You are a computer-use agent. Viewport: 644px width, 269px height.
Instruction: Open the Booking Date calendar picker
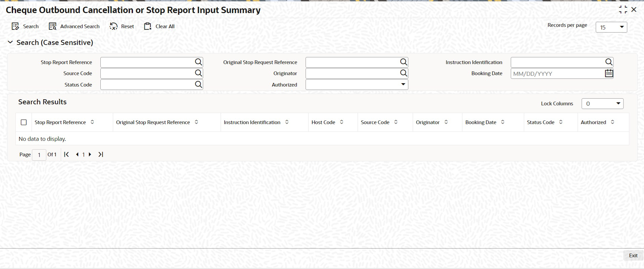point(609,73)
